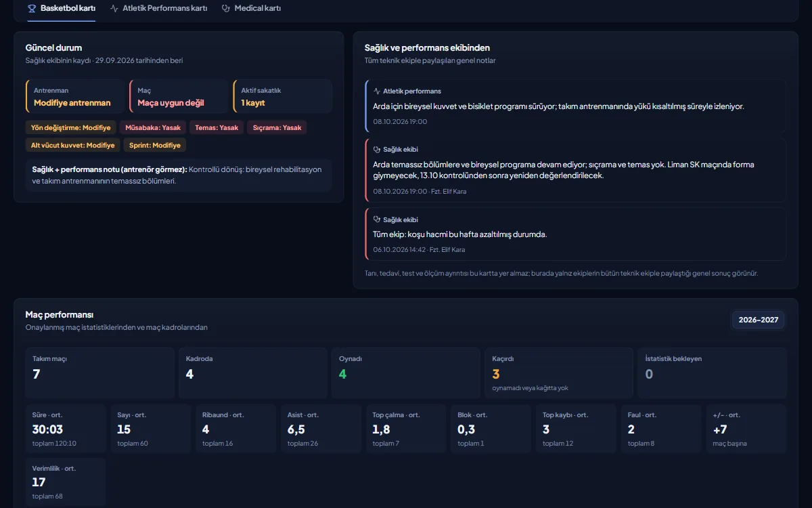
Task: Select the Maça uygun değil status
Action: (x=179, y=96)
